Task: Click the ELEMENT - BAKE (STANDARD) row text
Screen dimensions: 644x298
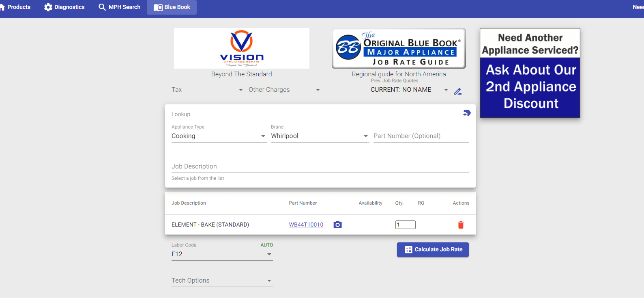Action: click(x=210, y=225)
